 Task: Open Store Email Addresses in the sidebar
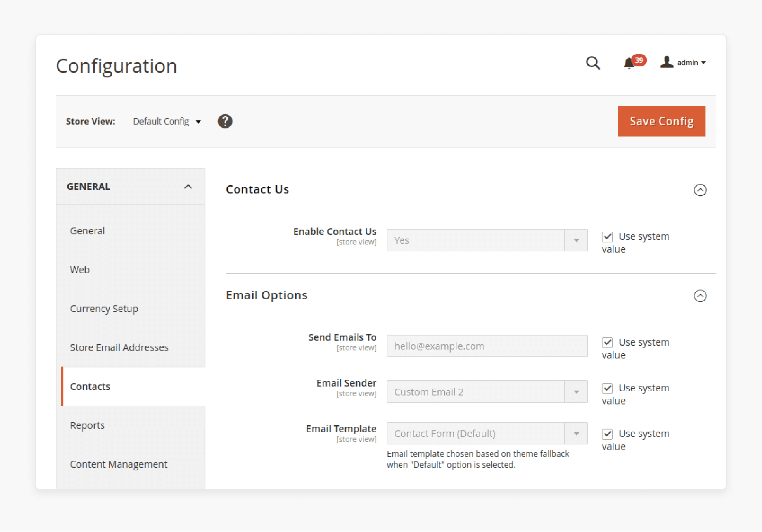pos(119,347)
